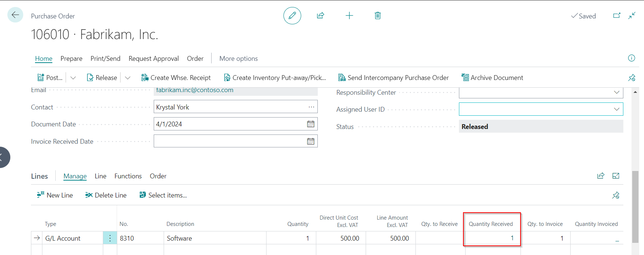
Task: Expand the Post options dropdown arrow
Action: click(x=73, y=78)
